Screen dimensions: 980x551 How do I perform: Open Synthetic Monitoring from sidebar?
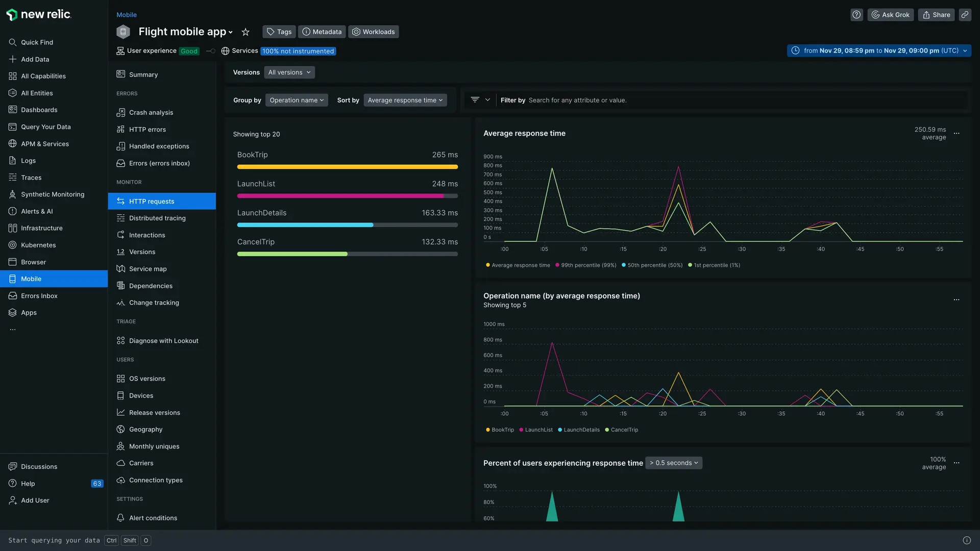[x=53, y=194]
